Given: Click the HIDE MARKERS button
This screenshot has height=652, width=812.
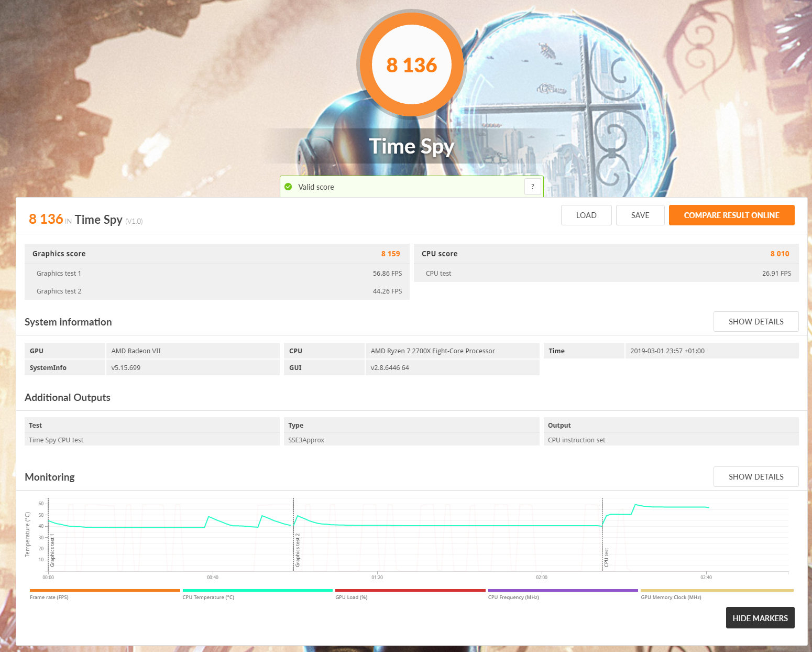Looking at the screenshot, I should 760,618.
